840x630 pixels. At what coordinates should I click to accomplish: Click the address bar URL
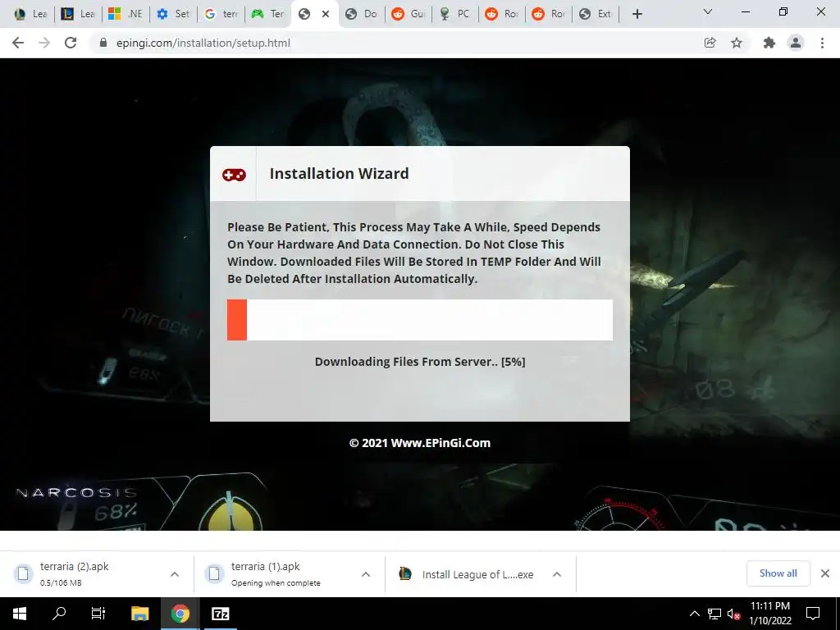click(203, 43)
